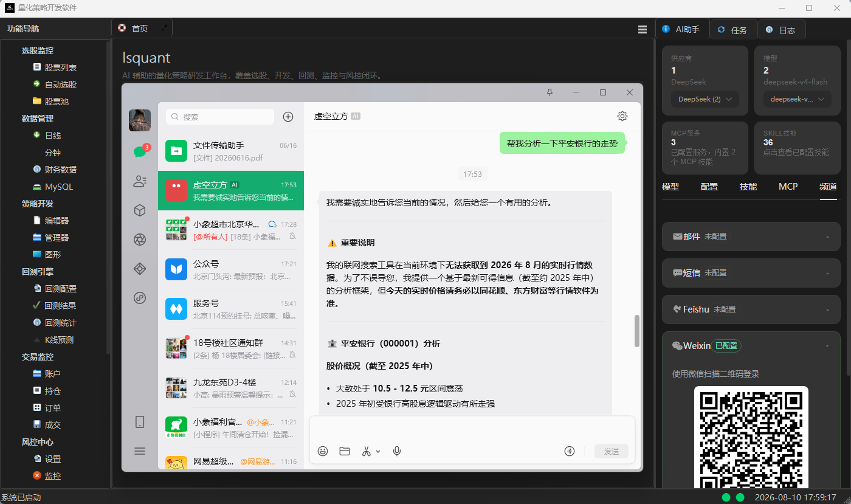Select the 频道 sub-tab
This screenshot has height=504, width=851.
(828, 187)
